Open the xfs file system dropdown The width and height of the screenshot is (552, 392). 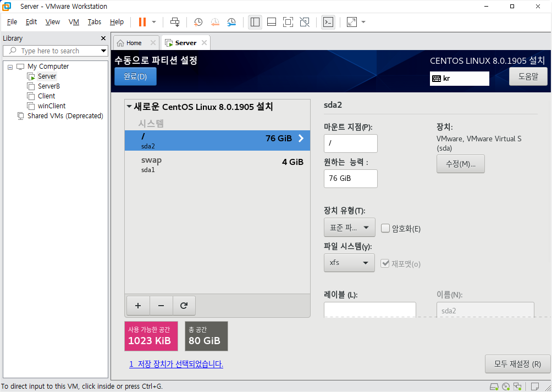coord(349,263)
